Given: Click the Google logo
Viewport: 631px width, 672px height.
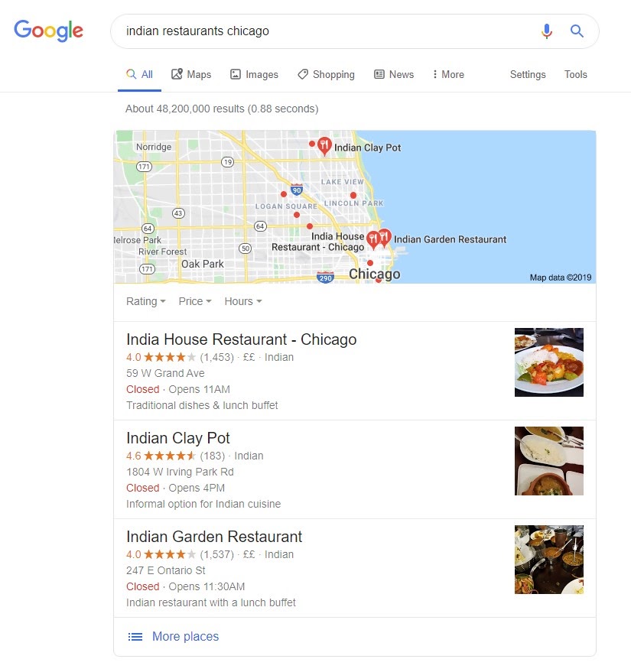Looking at the screenshot, I should point(48,31).
